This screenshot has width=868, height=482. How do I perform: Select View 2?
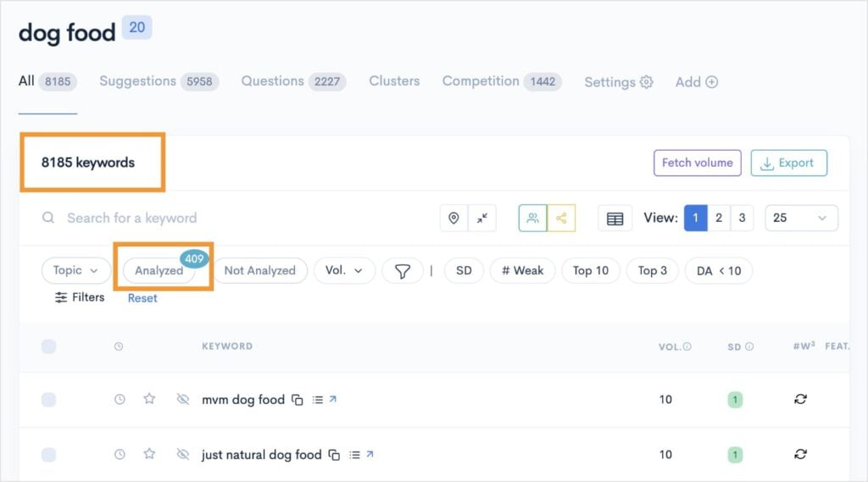click(719, 218)
